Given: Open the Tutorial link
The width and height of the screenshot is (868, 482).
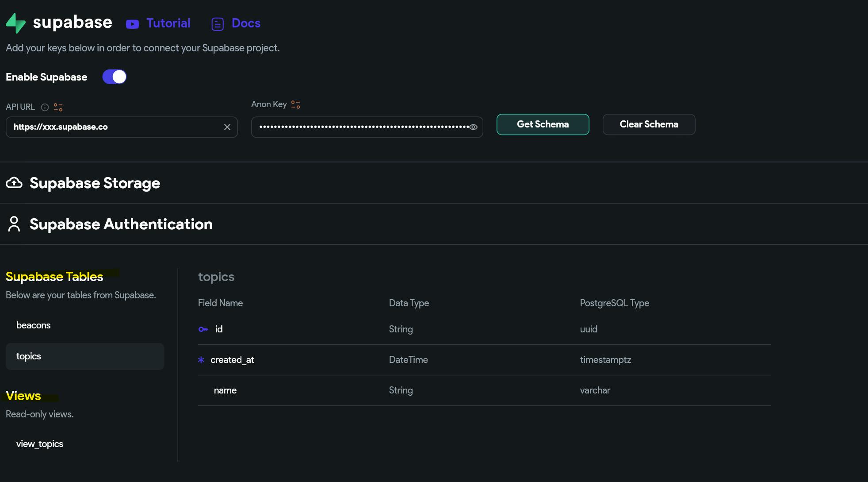Looking at the screenshot, I should point(168,23).
